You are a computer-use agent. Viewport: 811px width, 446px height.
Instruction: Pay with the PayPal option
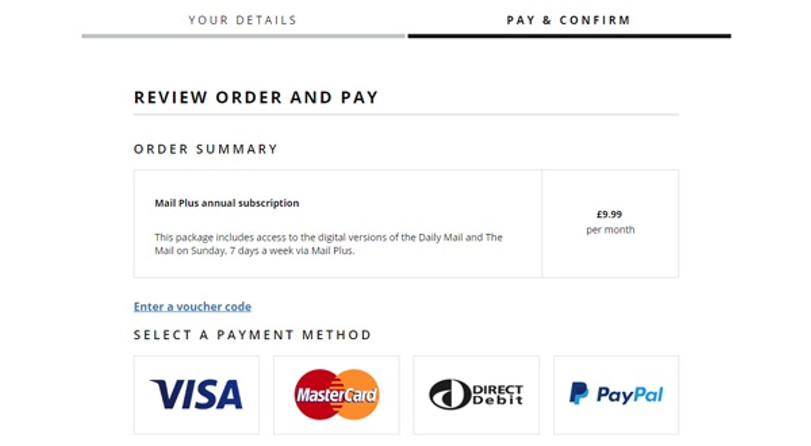tap(616, 394)
